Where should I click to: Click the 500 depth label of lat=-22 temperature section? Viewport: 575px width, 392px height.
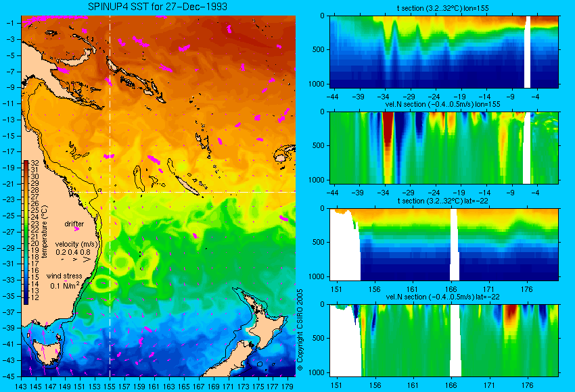(x=319, y=242)
